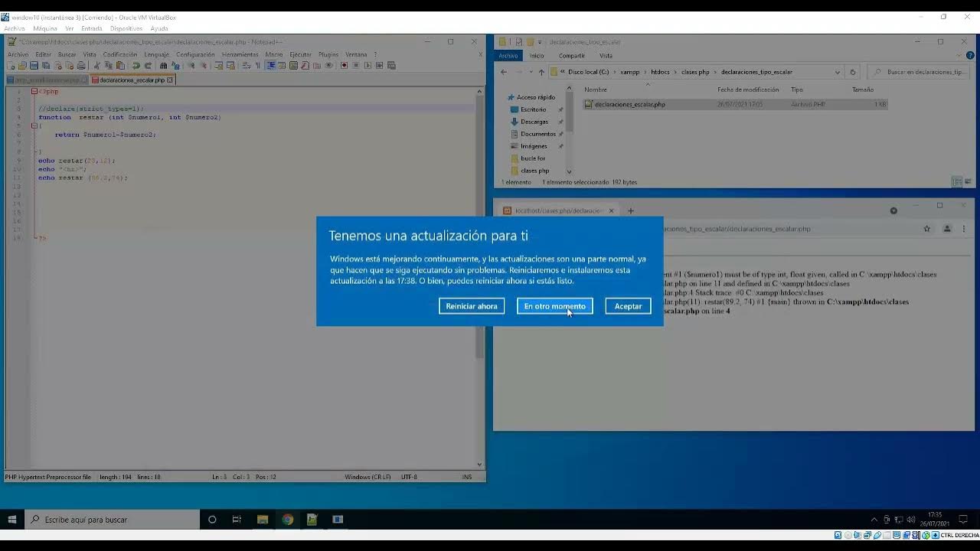Click the Notepad++ Undo arrow icon

136,65
